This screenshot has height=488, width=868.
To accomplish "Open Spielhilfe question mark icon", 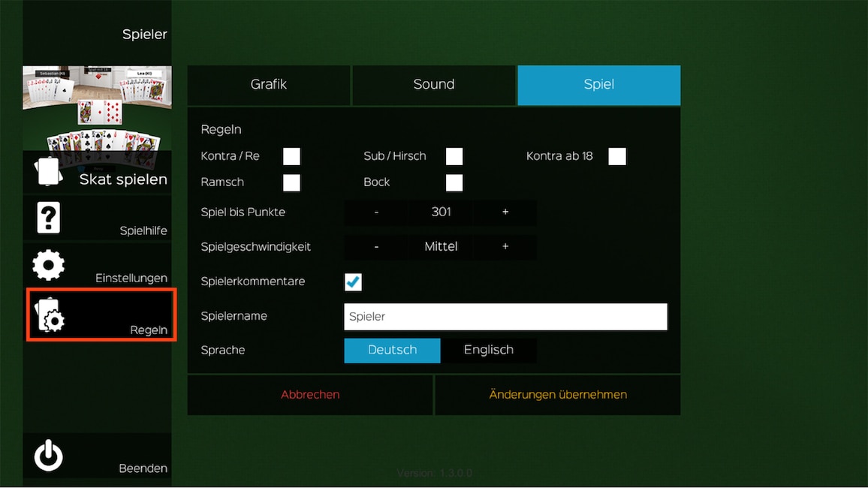I will point(48,218).
